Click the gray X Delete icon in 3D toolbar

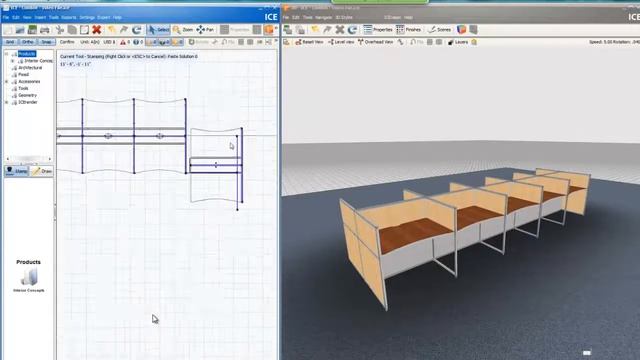[x=340, y=29]
